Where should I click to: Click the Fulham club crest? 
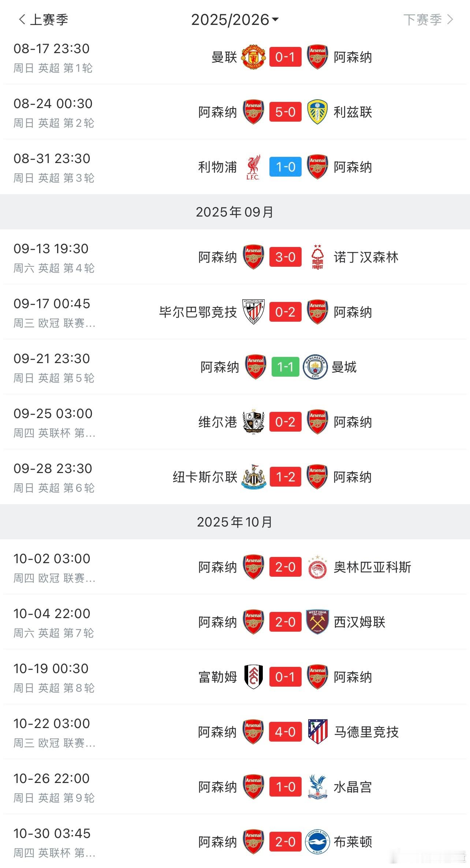(x=253, y=677)
